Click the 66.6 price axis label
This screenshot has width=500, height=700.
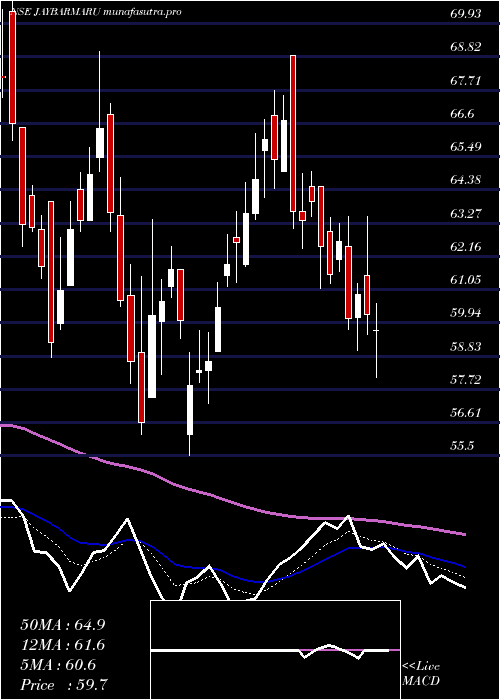coord(462,114)
